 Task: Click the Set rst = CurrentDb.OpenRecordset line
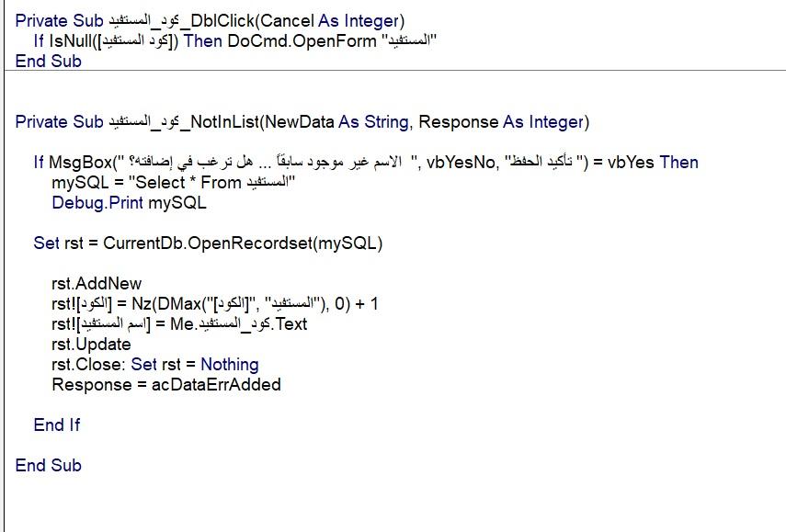208,243
